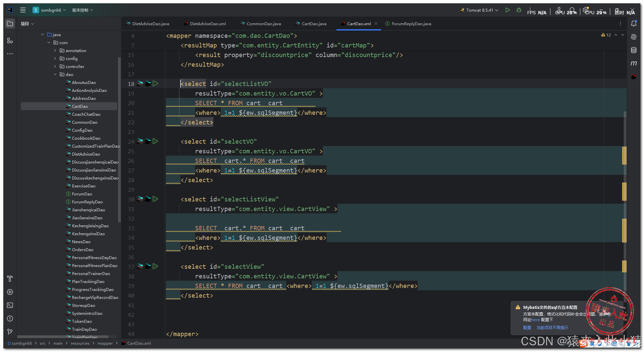The width and height of the screenshot is (644, 352).
Task: Click mapper in the breadcrumb bar
Action: [105, 343]
